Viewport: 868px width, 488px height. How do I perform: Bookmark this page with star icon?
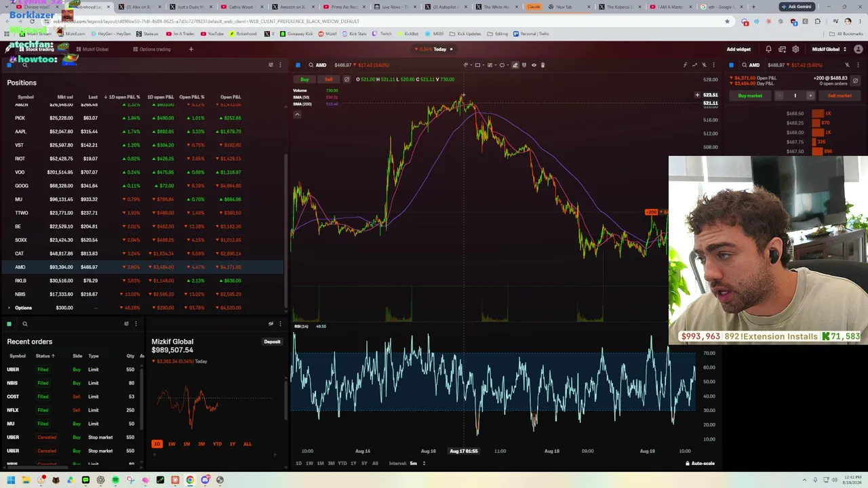[x=727, y=21]
